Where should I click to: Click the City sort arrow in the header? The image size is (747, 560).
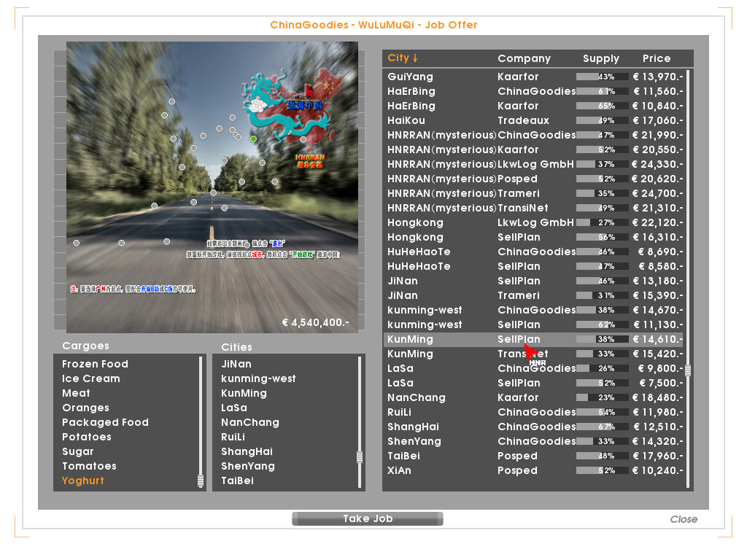415,58
